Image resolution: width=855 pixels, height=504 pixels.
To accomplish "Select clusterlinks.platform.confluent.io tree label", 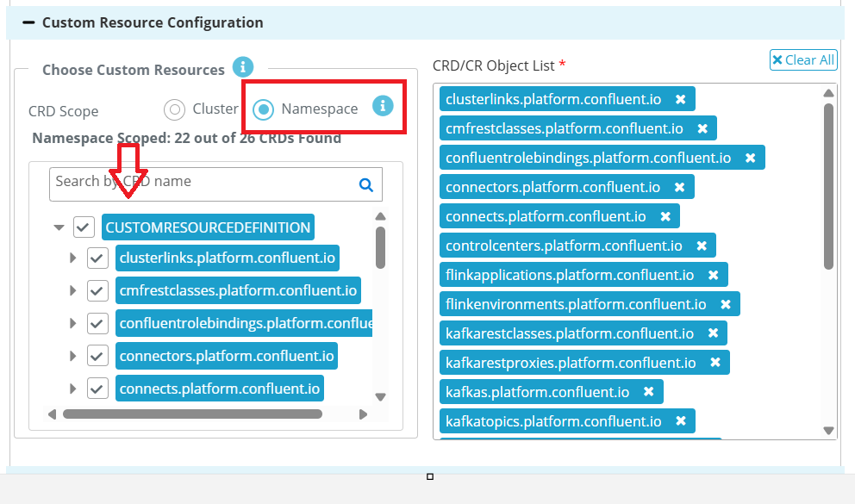I will coord(228,258).
